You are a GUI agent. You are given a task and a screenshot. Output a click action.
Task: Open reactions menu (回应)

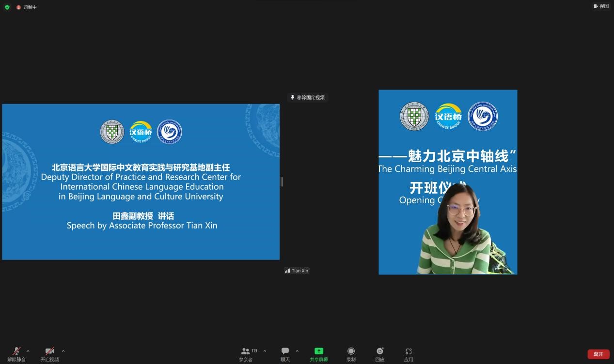380,353
